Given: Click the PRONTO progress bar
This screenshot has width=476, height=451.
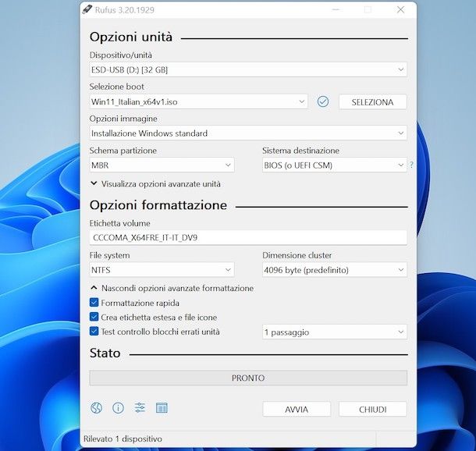Looking at the screenshot, I should click(248, 378).
